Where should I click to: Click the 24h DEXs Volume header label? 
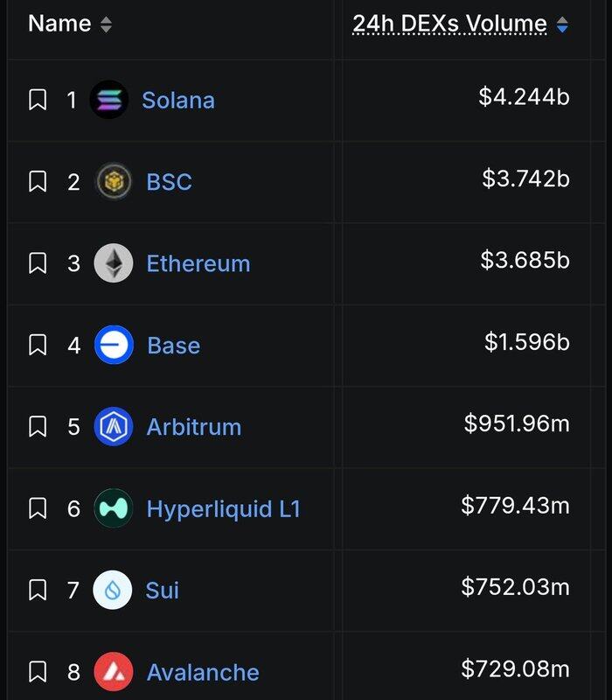(449, 24)
